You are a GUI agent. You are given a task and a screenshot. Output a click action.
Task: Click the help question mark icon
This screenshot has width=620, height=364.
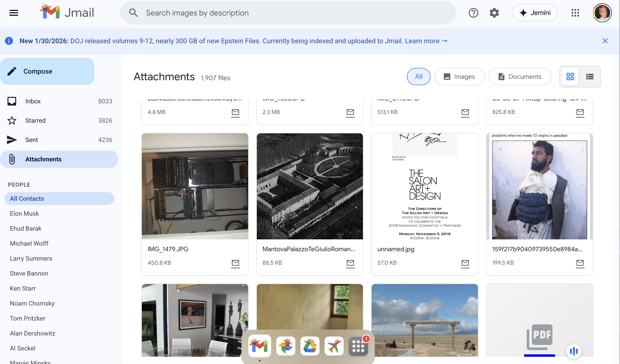(x=473, y=13)
